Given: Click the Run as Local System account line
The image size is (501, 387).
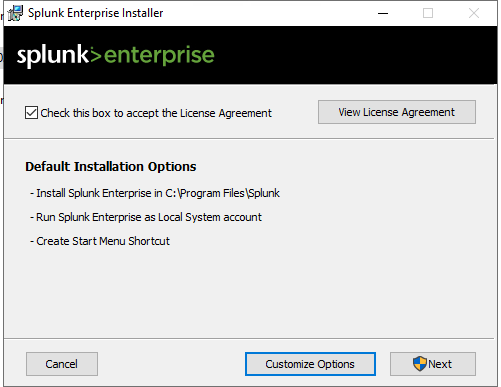Looking at the screenshot, I should click(x=146, y=217).
